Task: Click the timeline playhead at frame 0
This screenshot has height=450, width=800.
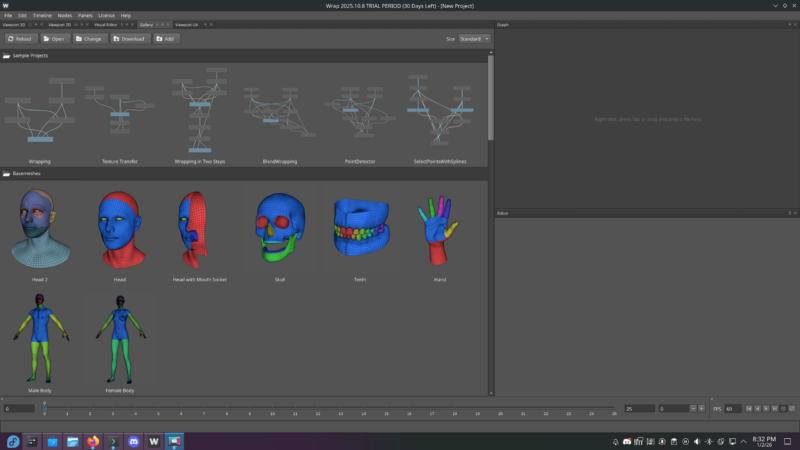Action: [x=44, y=406]
